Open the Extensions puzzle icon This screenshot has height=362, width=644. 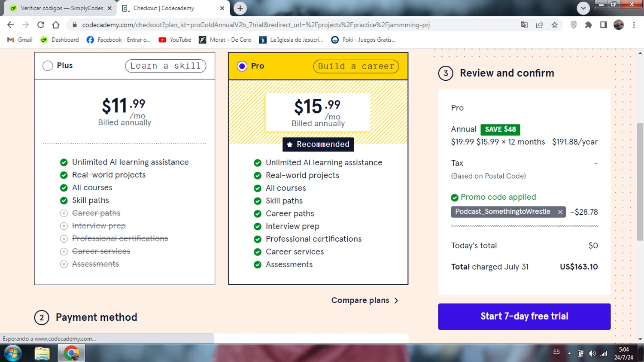[x=589, y=25]
